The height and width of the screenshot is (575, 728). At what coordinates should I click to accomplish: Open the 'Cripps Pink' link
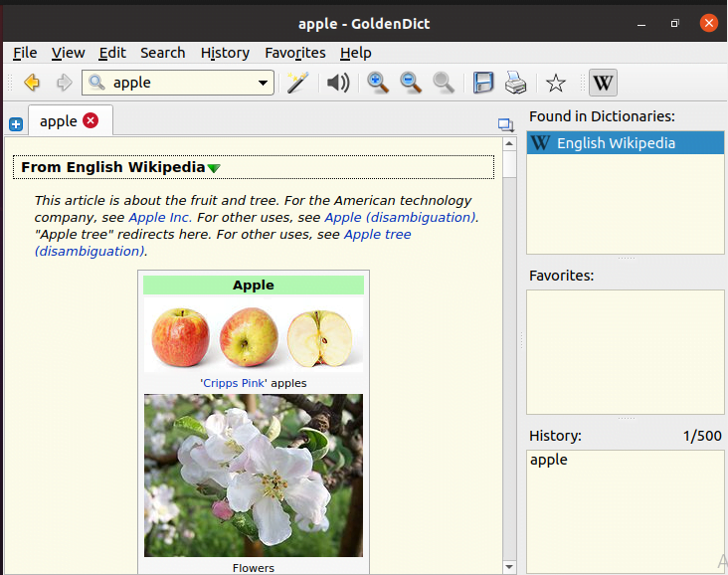234,383
